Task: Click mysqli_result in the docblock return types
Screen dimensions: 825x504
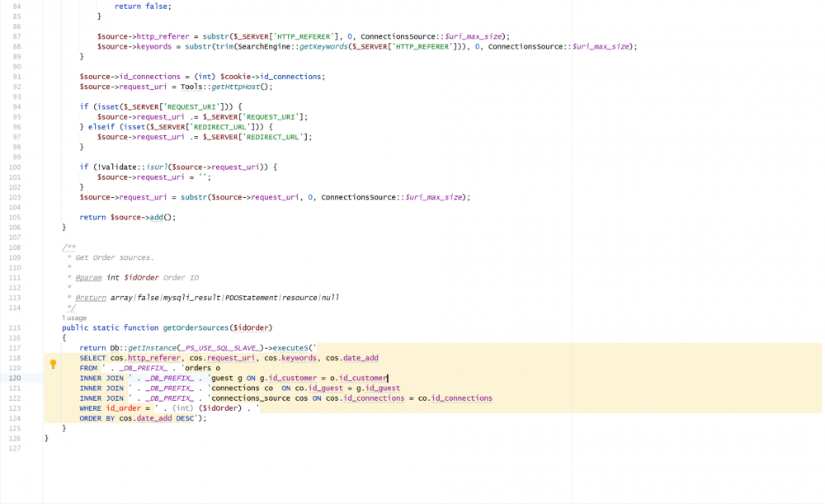Action: [x=191, y=298]
